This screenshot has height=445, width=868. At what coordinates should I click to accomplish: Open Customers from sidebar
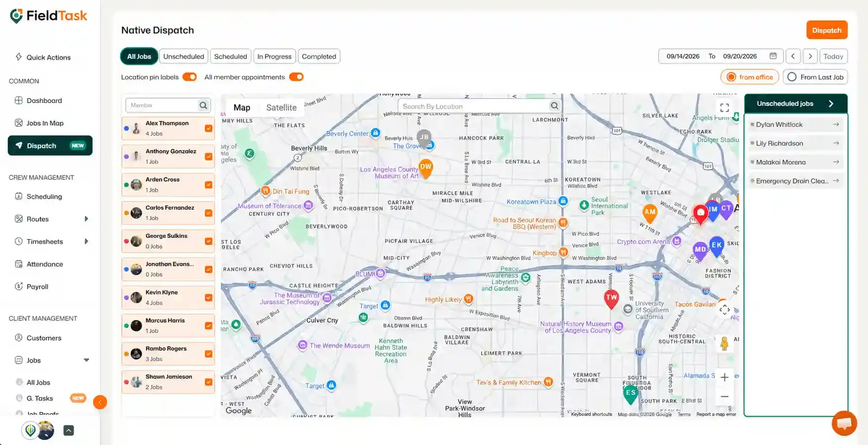pyautogui.click(x=44, y=338)
